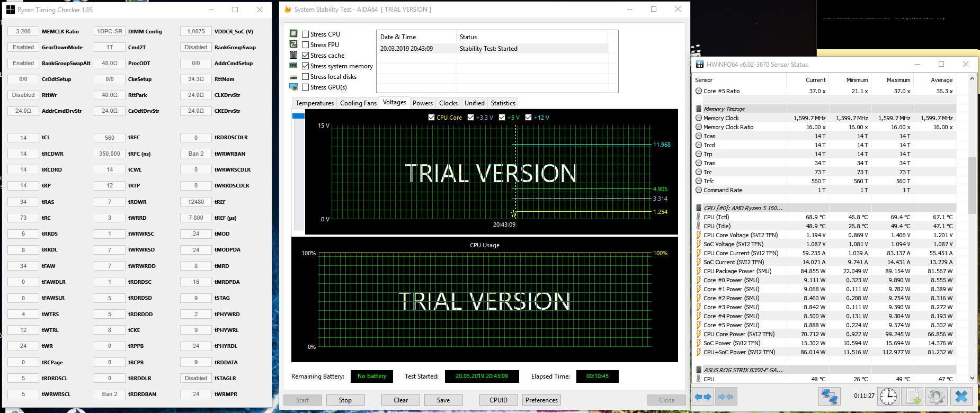This screenshot has width=980, height=413.
Task: Open the Clocks tab
Action: [x=448, y=103]
